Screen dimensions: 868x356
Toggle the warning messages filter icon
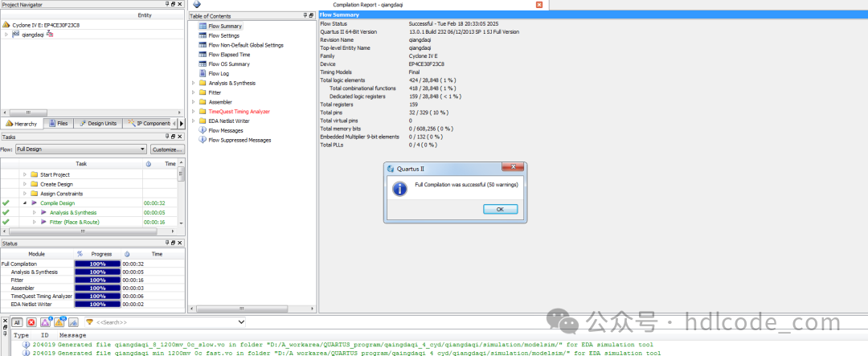tap(59, 322)
